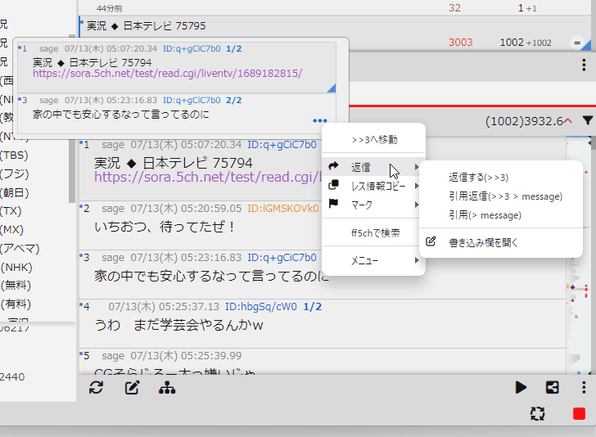Select the (TBS) board in sidebar

[14, 155]
